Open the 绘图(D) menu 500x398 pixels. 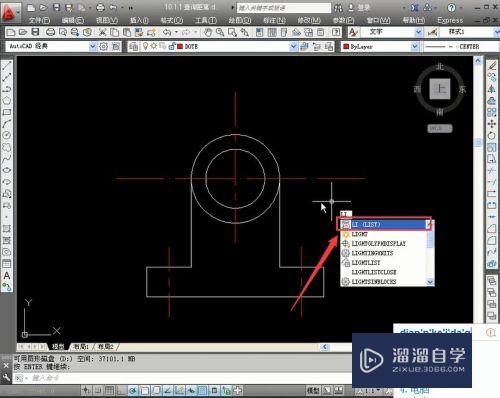coord(239,20)
